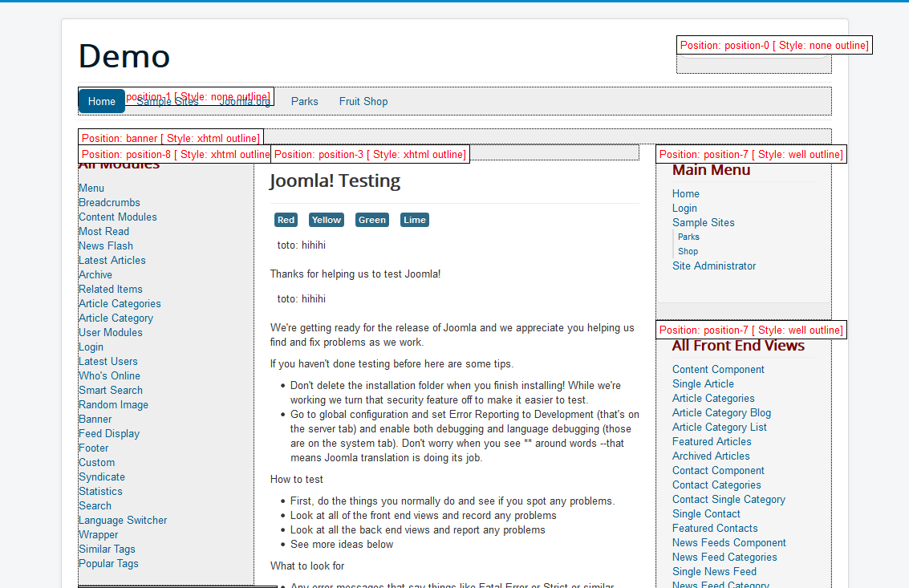
Task: Open Archived Articles link
Action: (712, 456)
